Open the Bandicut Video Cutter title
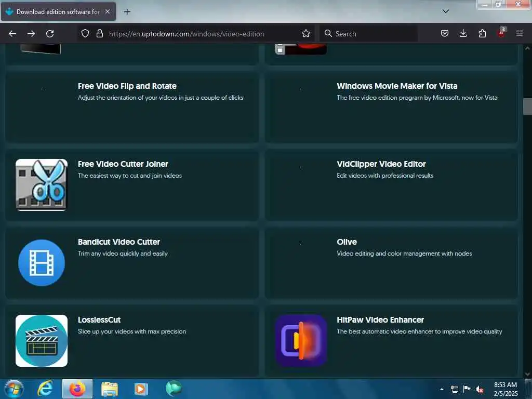 coord(119,242)
